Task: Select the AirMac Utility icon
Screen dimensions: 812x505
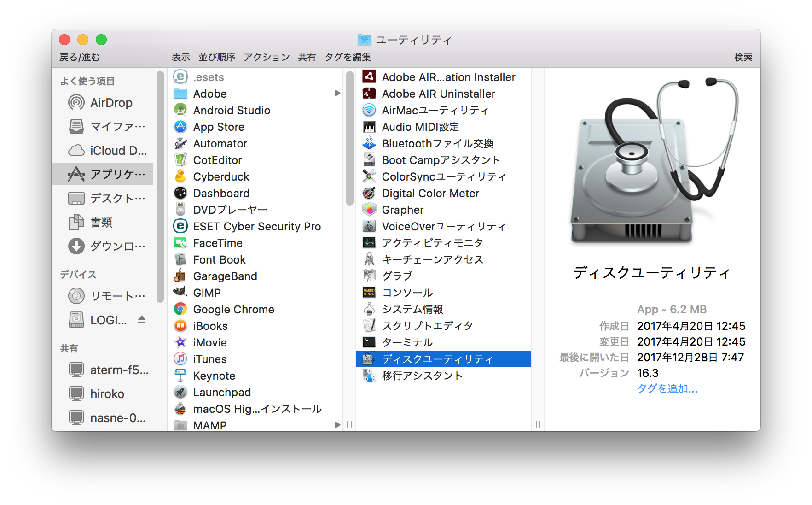Action: pyautogui.click(x=369, y=110)
